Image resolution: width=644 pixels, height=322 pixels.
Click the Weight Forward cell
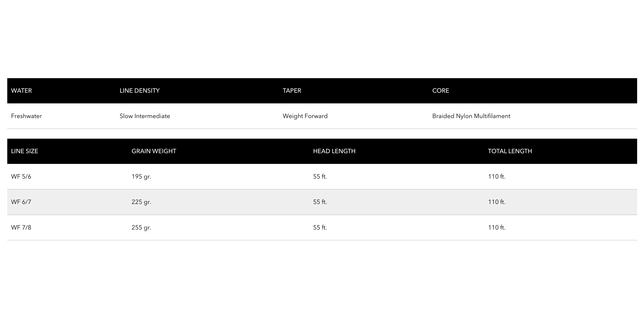point(305,116)
